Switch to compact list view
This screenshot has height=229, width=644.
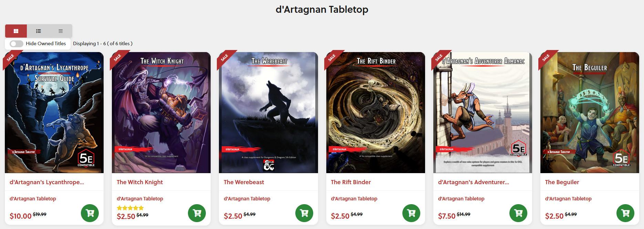click(x=61, y=31)
